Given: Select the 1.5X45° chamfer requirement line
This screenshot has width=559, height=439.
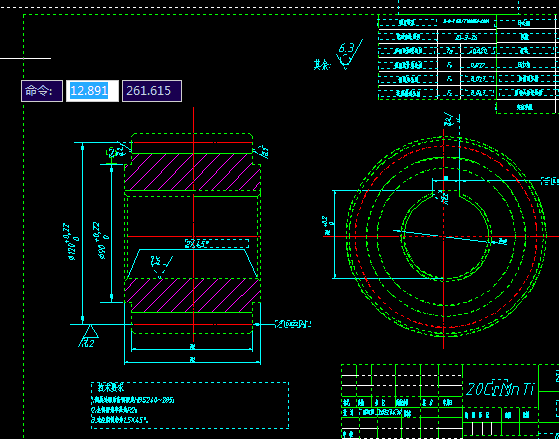Looking at the screenshot, I should [120, 420].
